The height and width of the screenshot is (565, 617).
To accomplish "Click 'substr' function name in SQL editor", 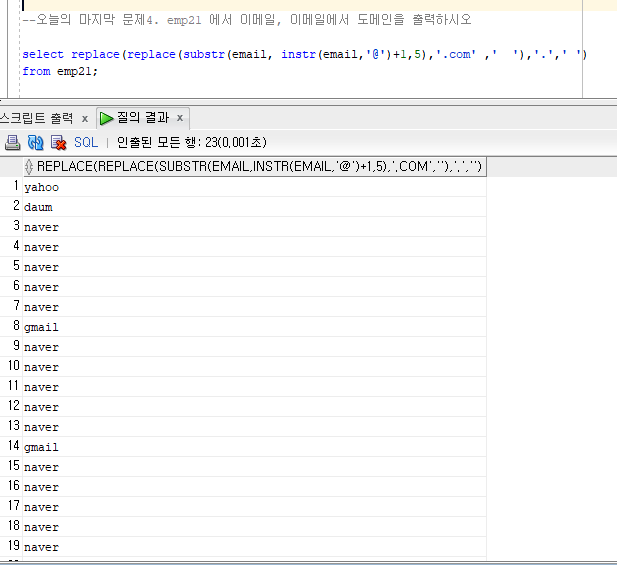I will click(204, 54).
